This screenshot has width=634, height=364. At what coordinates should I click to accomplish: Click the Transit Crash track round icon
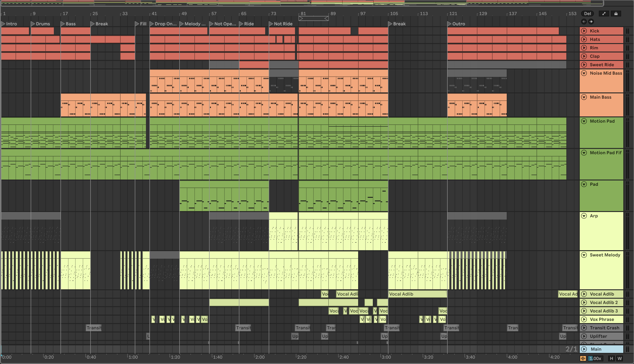(584, 328)
